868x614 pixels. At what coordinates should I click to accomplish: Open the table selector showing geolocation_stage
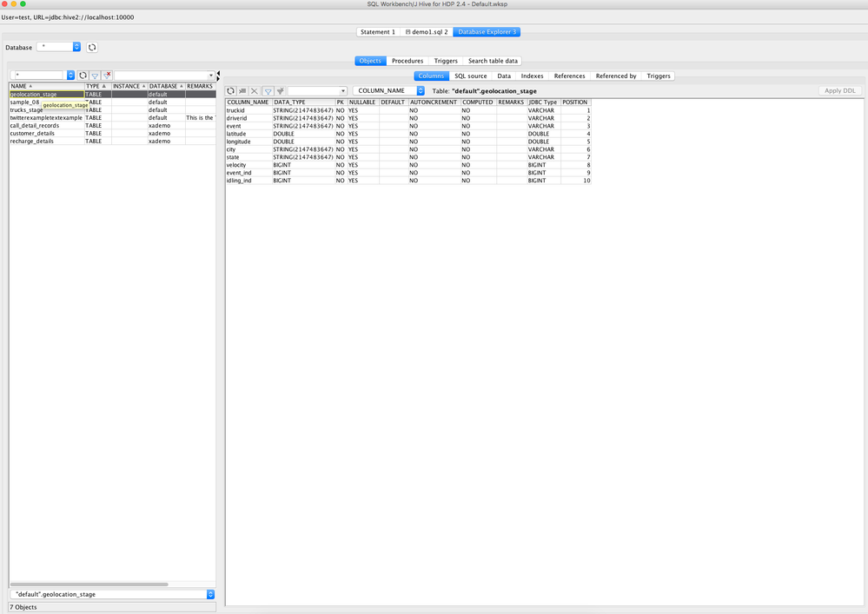click(209, 594)
